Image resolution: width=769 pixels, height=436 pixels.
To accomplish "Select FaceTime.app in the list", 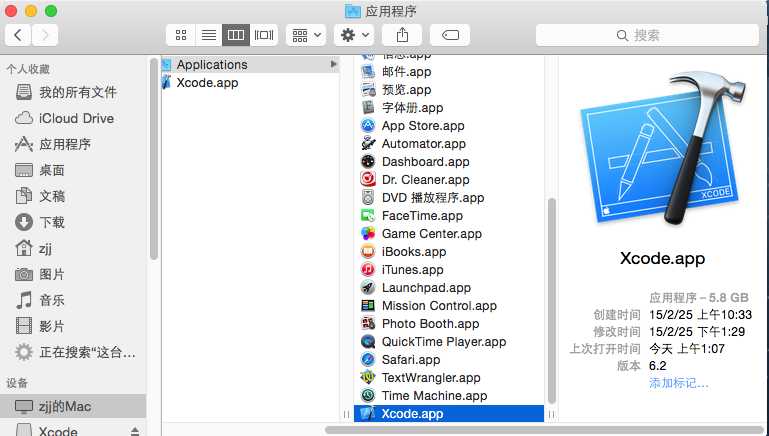I will click(x=449, y=215).
